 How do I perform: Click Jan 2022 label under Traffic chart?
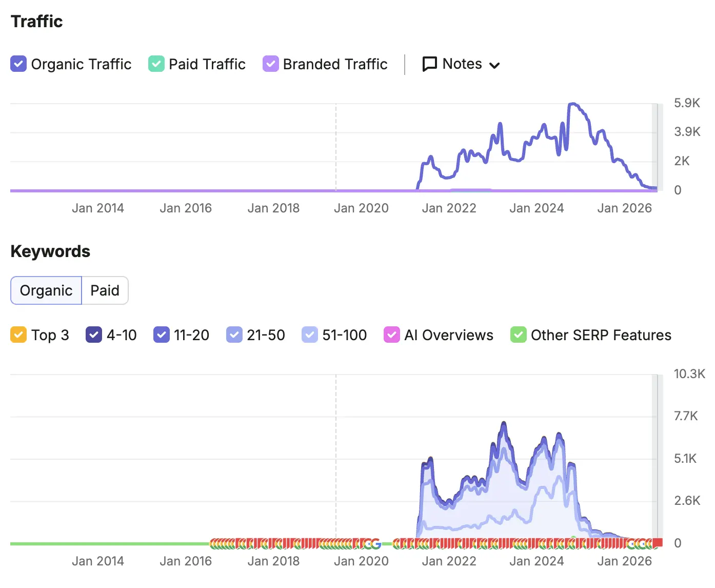point(449,208)
